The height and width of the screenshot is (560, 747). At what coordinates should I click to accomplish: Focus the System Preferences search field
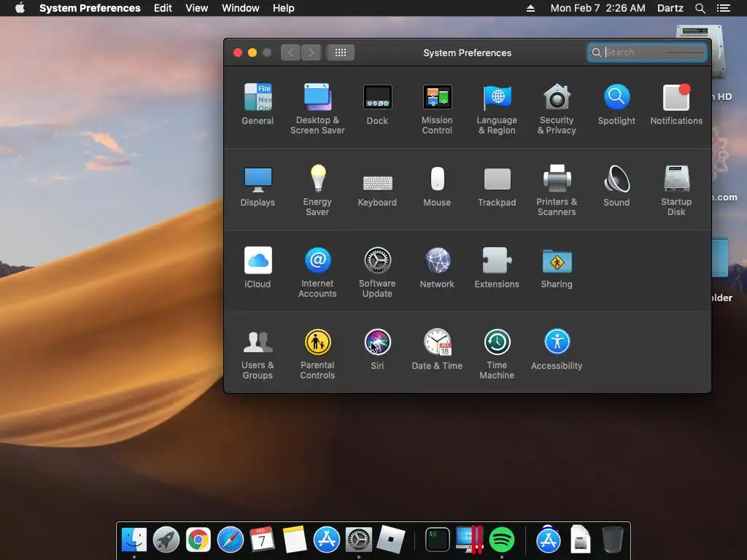[x=647, y=52]
